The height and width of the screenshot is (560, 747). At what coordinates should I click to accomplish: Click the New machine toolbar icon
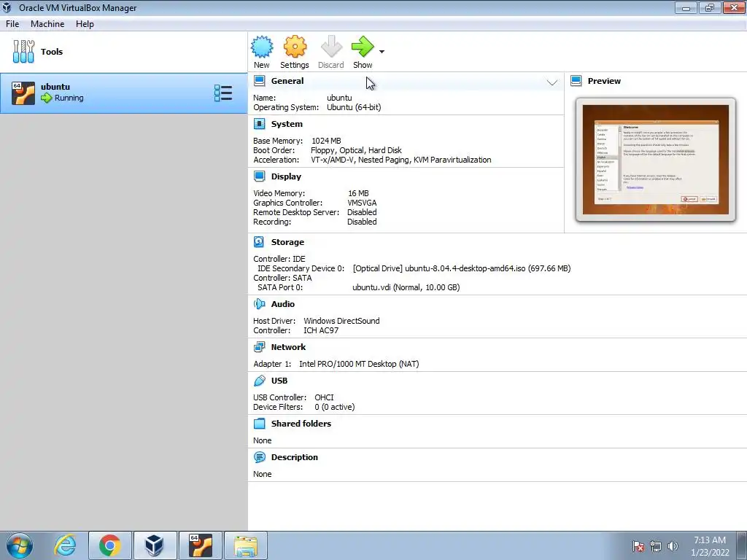point(262,47)
